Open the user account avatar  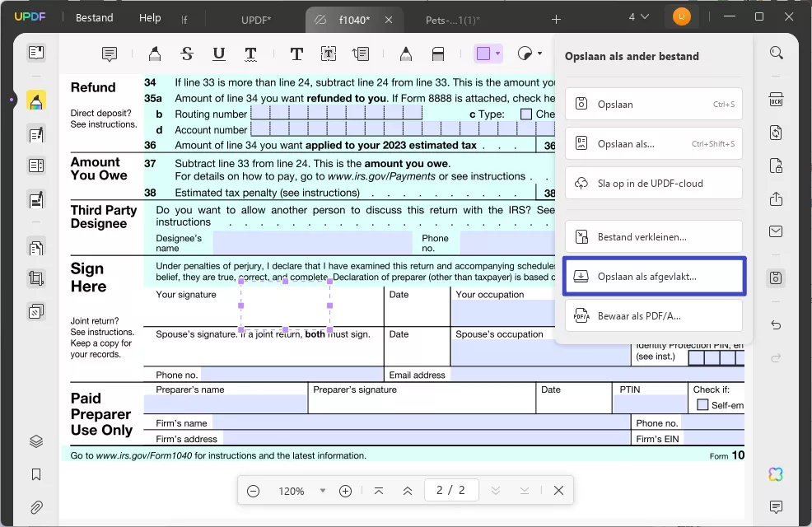click(682, 17)
